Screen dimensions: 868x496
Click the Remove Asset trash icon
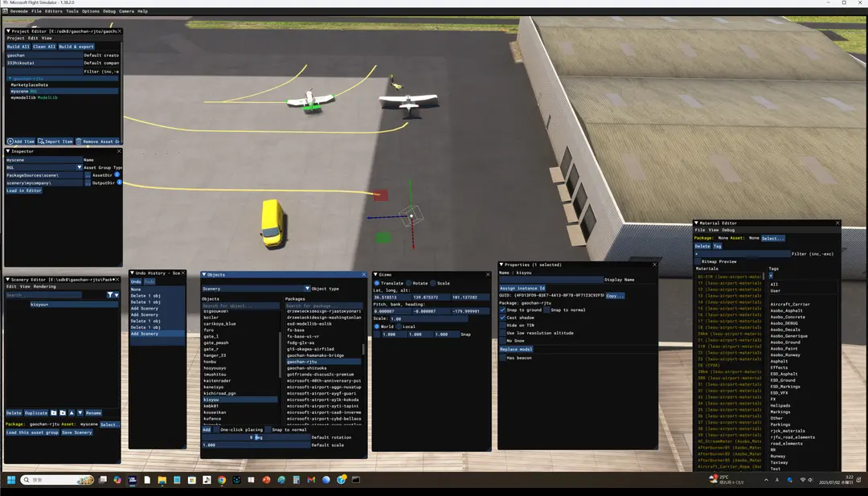[x=79, y=141]
